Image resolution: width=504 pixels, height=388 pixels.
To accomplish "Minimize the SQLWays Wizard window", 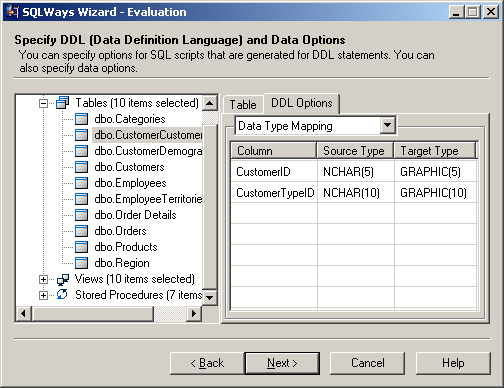I will pos(456,12).
